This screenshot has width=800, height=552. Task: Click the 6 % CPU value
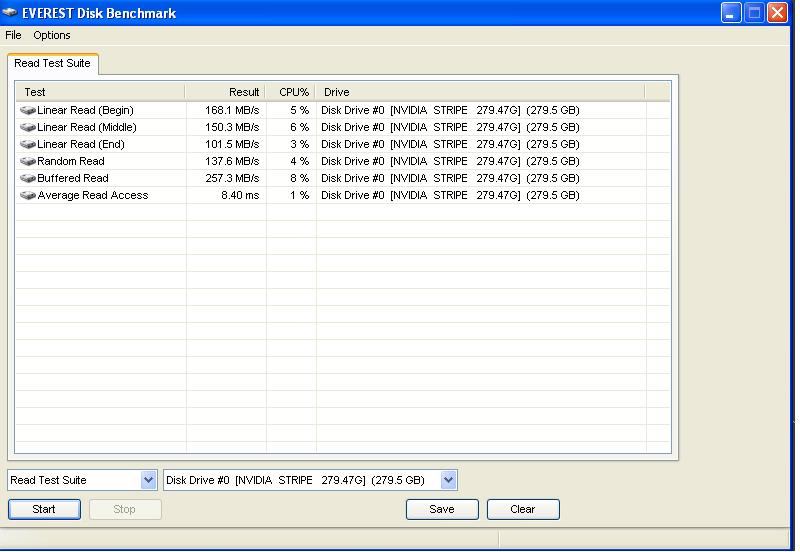point(299,127)
